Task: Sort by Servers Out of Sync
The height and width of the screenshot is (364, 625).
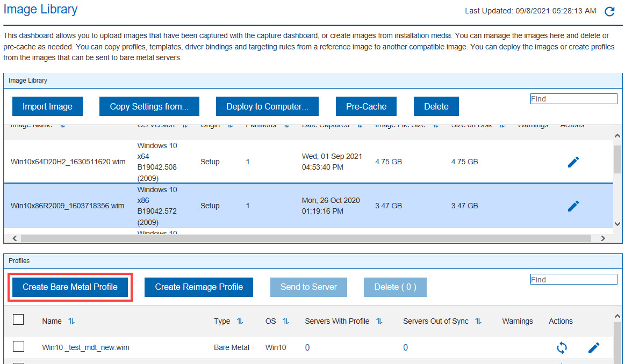Action: pos(478,321)
